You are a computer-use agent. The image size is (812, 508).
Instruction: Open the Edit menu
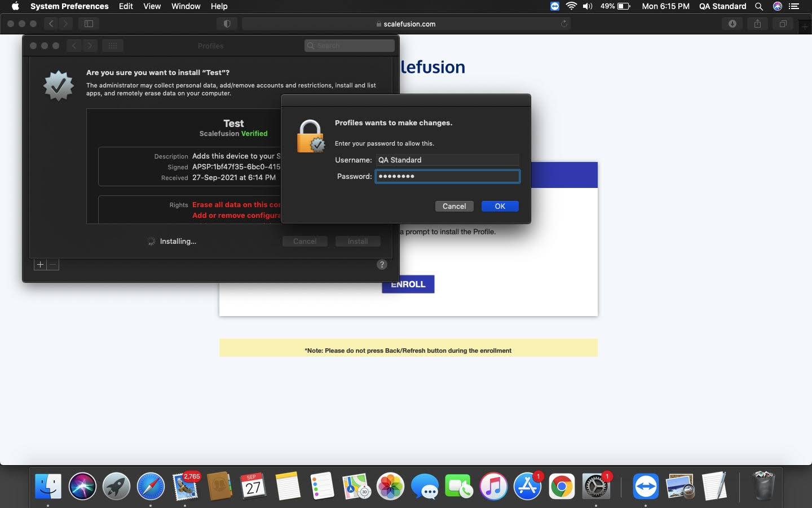(x=126, y=6)
